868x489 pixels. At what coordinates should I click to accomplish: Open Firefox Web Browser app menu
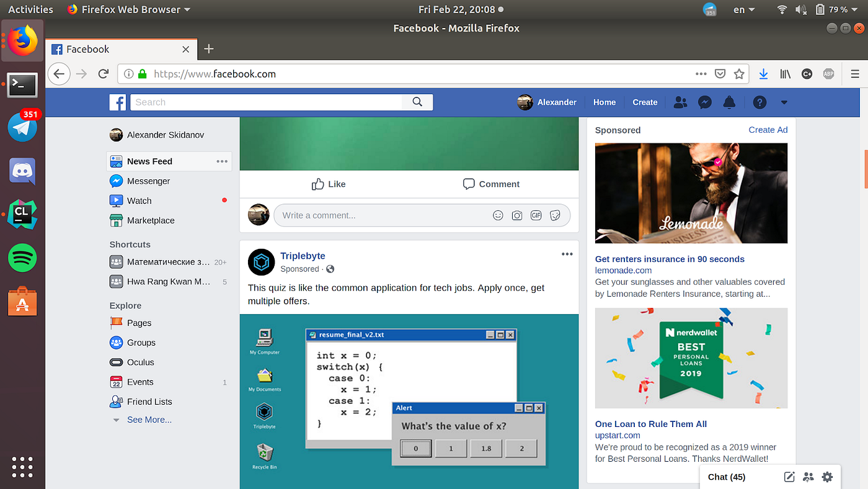(x=129, y=9)
